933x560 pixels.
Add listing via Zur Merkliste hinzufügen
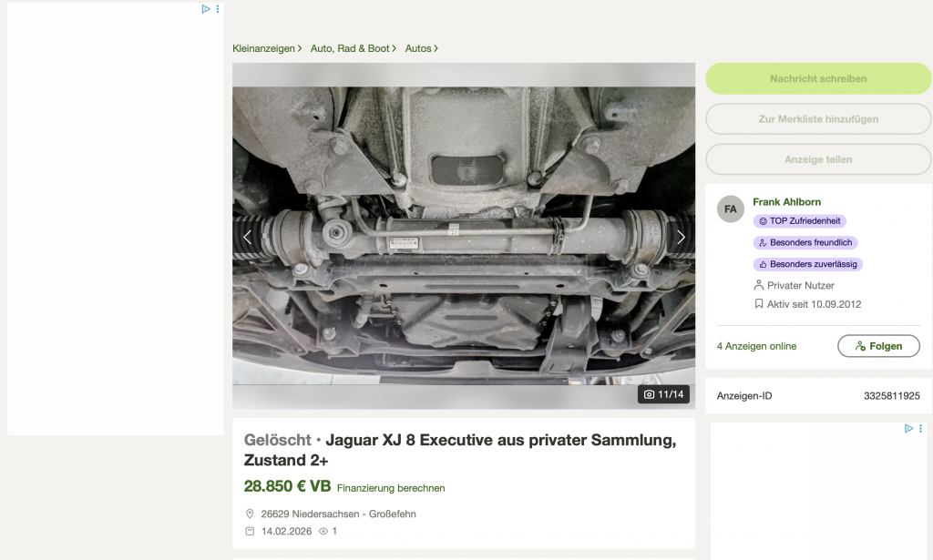pos(818,119)
